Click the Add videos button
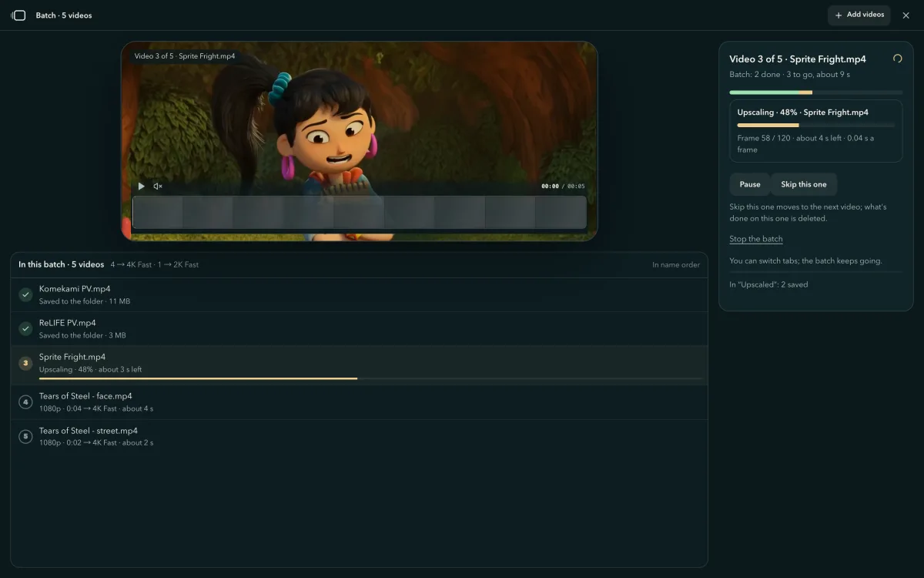Image resolution: width=924 pixels, height=578 pixels. click(859, 15)
